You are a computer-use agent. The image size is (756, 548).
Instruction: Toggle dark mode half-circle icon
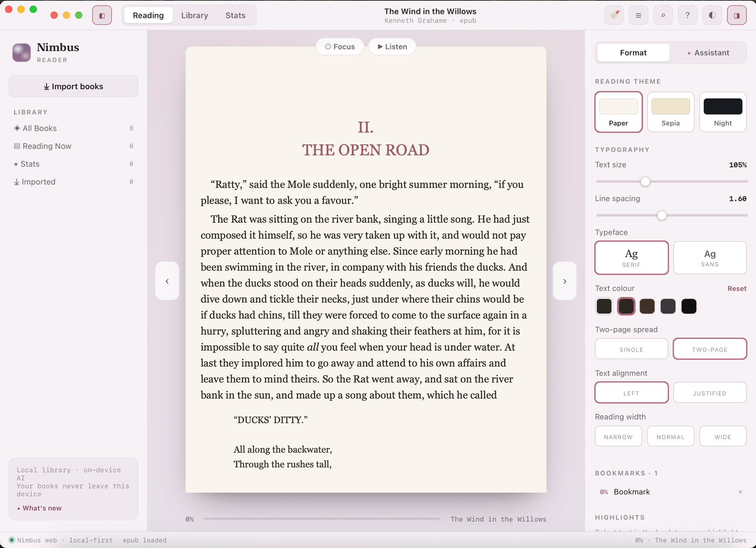712,16
